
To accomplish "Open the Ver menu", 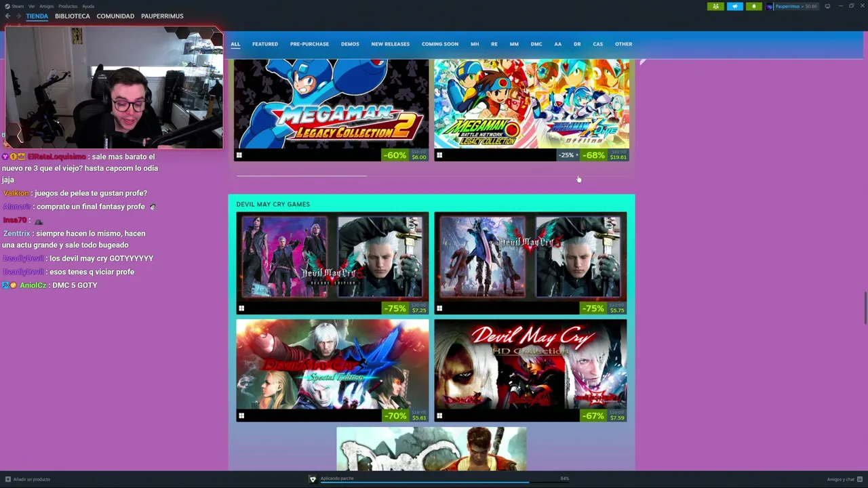I will point(31,6).
